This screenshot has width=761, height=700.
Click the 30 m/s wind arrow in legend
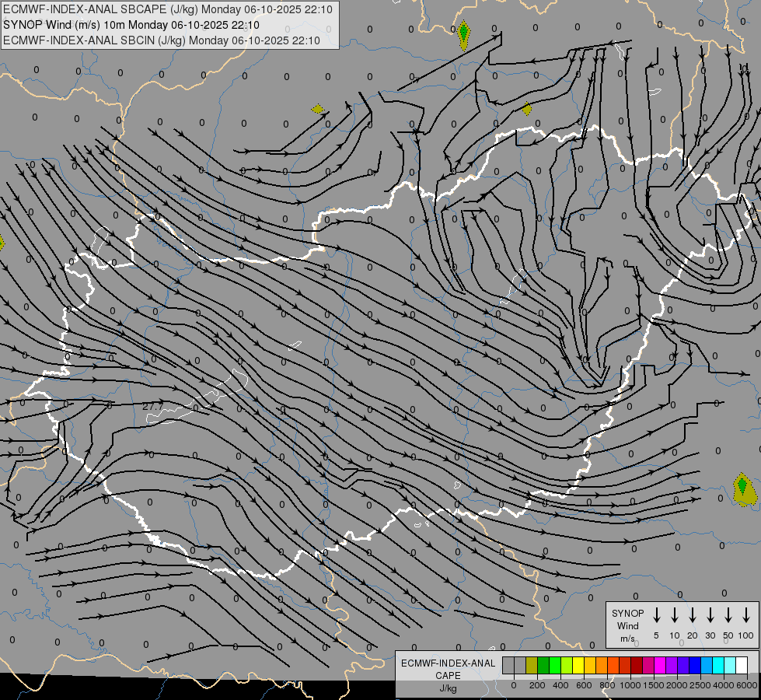coord(710,614)
